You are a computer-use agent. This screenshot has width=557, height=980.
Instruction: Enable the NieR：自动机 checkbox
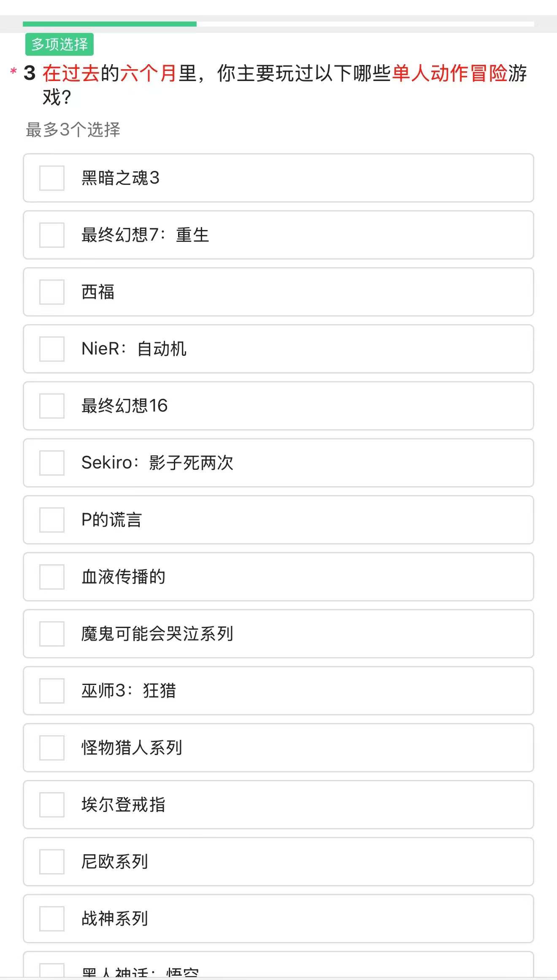coord(52,349)
